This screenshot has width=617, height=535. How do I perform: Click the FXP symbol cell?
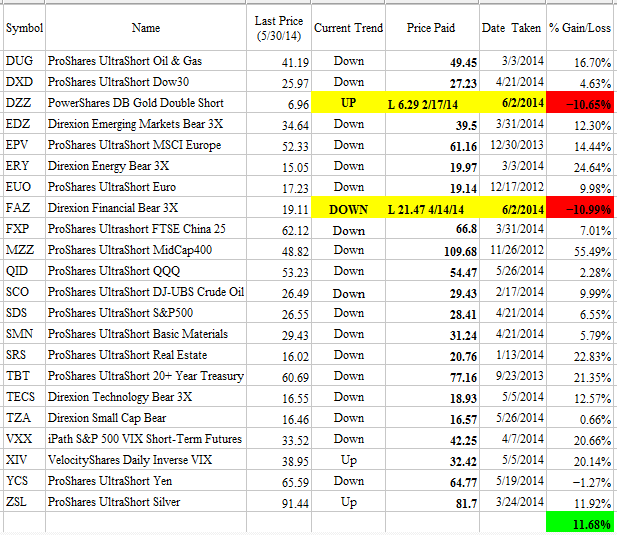click(x=24, y=229)
